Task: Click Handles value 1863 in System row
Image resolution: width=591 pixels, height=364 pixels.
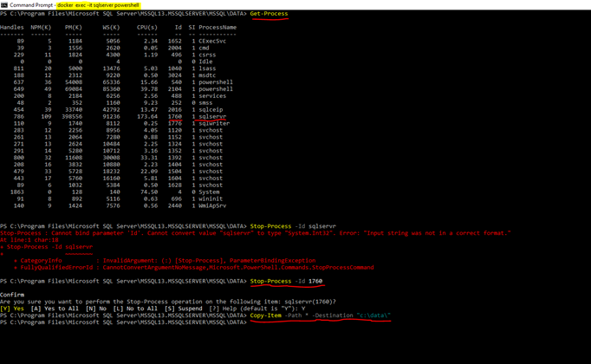Action: tap(17, 192)
